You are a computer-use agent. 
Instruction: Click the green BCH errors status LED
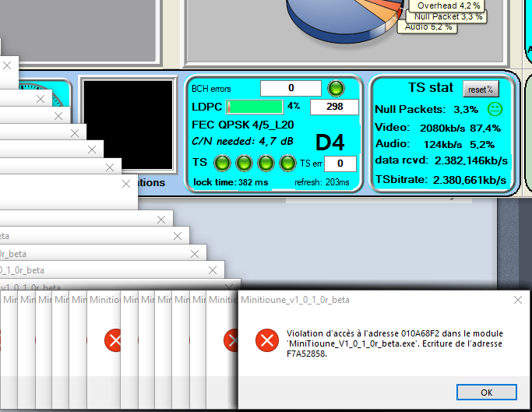pos(336,88)
